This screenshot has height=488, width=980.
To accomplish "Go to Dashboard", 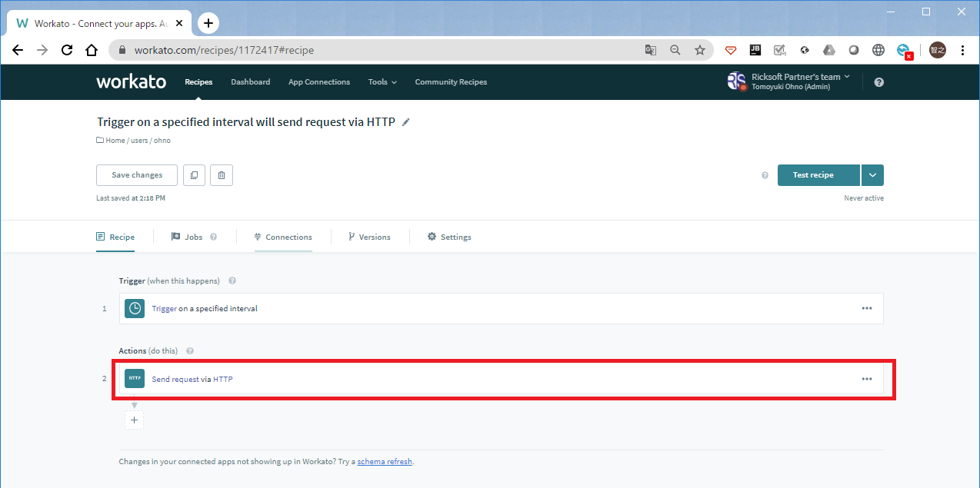I will tap(251, 82).
